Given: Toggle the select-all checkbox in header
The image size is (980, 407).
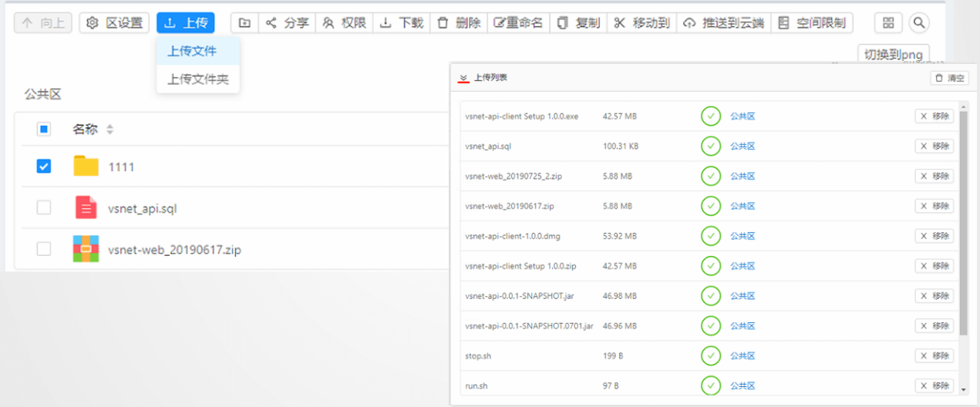Looking at the screenshot, I should [44, 129].
